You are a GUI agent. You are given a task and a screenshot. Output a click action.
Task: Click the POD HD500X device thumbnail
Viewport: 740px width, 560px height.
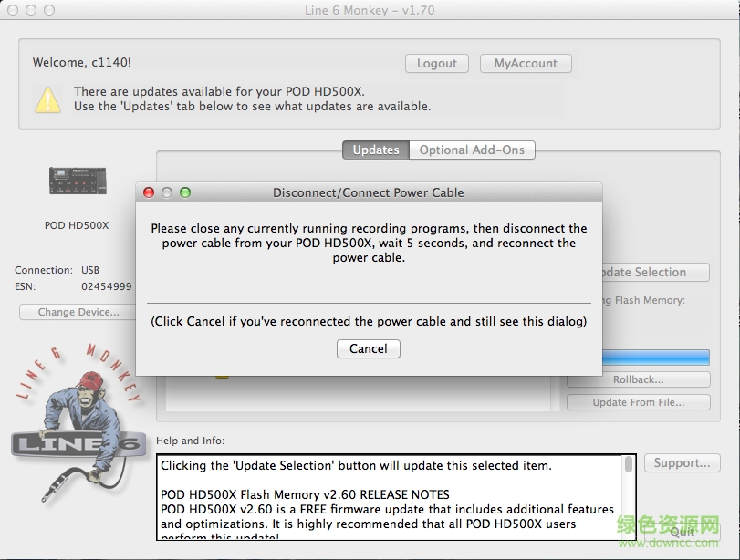pyautogui.click(x=78, y=181)
